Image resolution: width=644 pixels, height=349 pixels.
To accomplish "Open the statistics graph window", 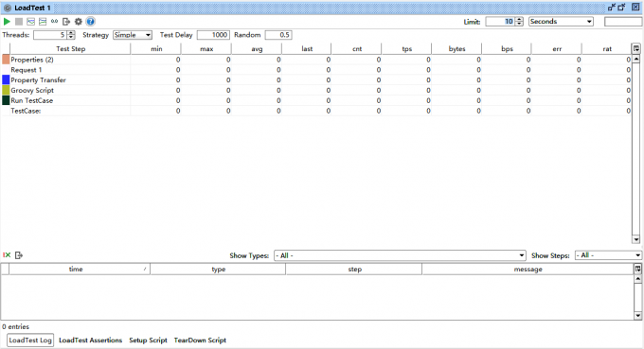I will (x=31, y=22).
